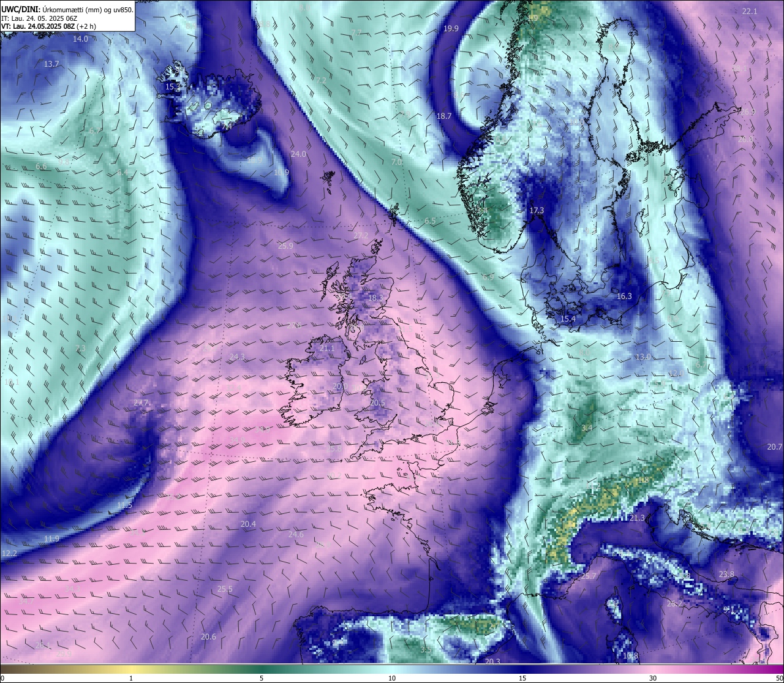Click the title 'UWC/DINI: Úrkomumætti (mm) og uv850.'

tap(67, 10)
